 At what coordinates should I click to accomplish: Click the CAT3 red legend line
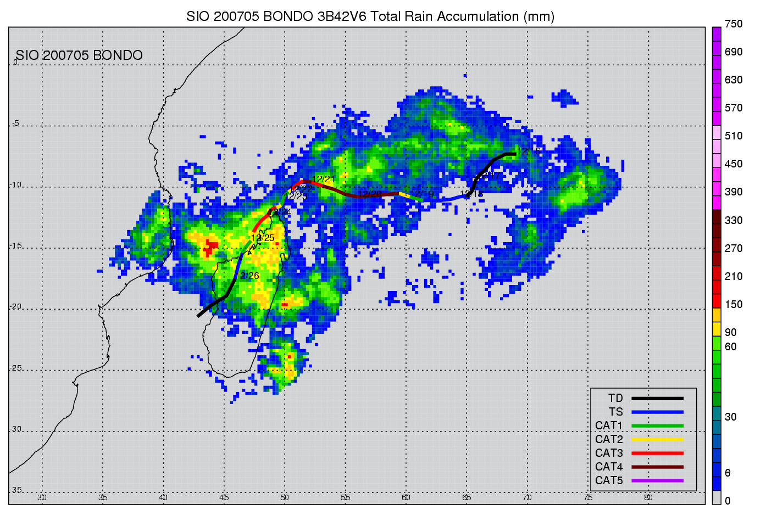(x=657, y=453)
